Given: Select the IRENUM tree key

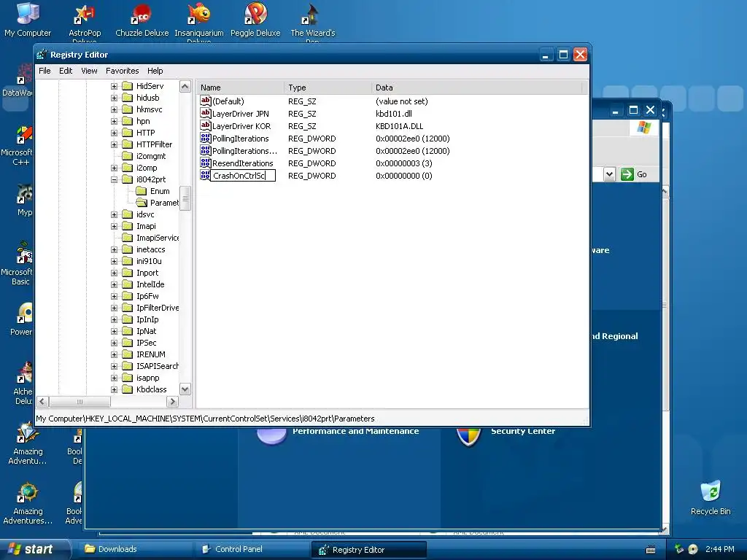Looking at the screenshot, I should tap(150, 354).
